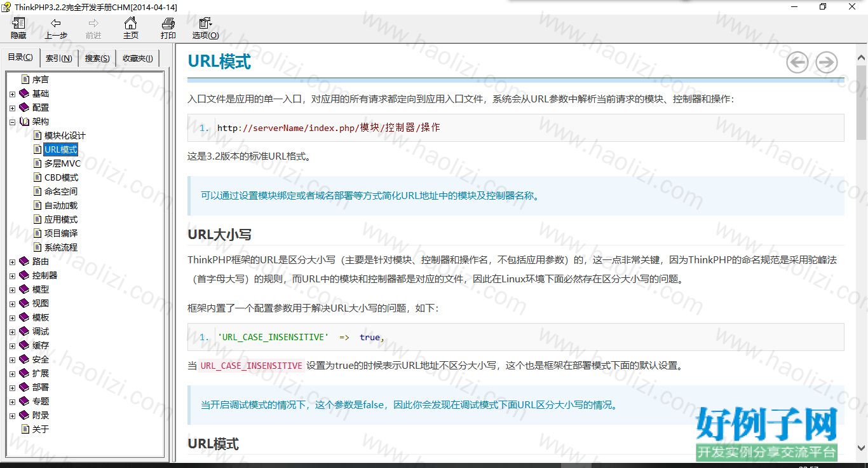Select the 视图 tree label
The height and width of the screenshot is (468, 868).
(x=41, y=303)
